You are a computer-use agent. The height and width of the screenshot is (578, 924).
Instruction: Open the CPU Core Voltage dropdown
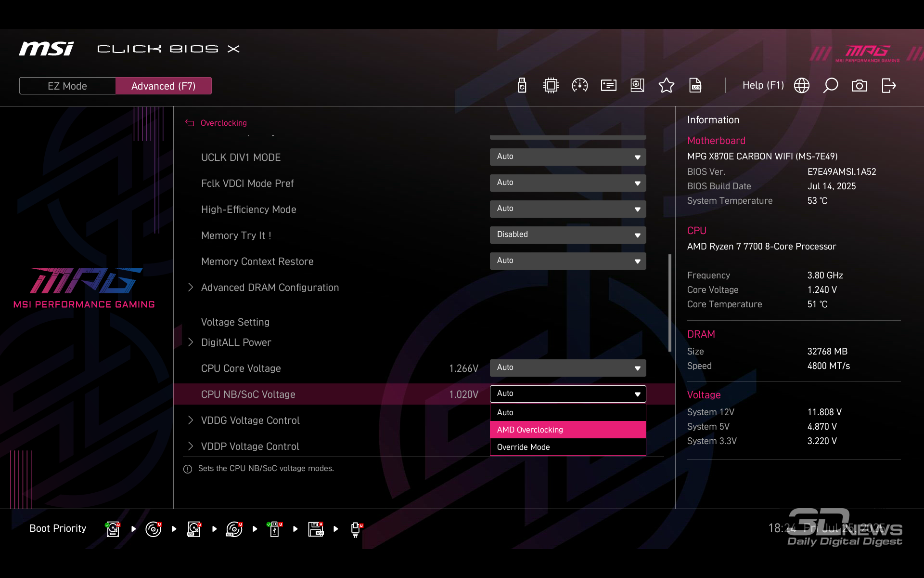coord(568,368)
